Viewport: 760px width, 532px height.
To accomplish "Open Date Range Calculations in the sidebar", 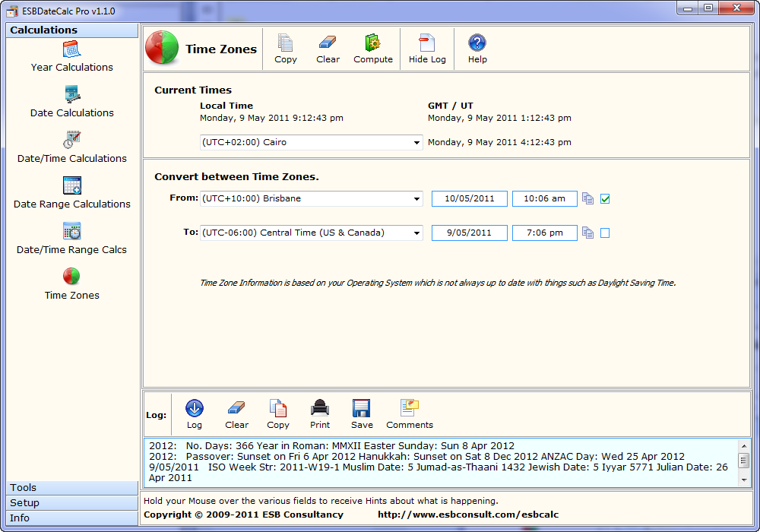I will (x=71, y=193).
